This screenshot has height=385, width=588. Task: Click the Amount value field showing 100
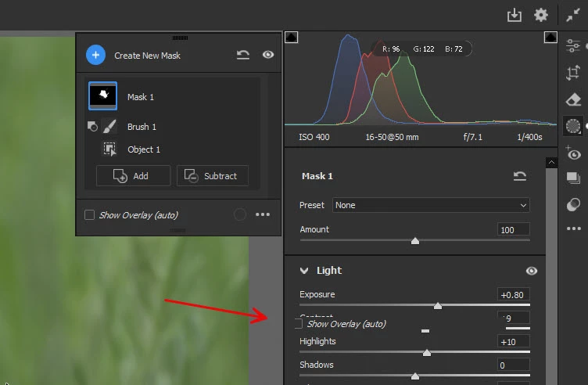514,229
